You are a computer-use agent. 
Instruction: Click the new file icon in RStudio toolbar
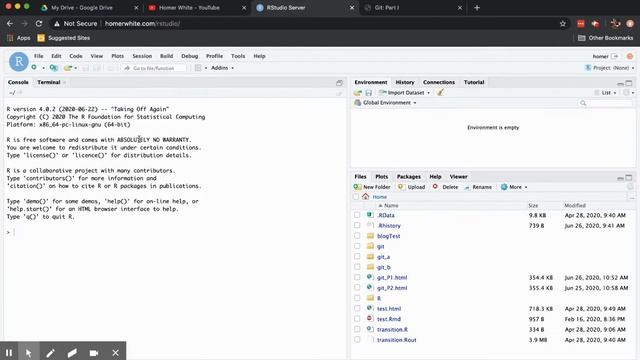pyautogui.click(x=34, y=67)
